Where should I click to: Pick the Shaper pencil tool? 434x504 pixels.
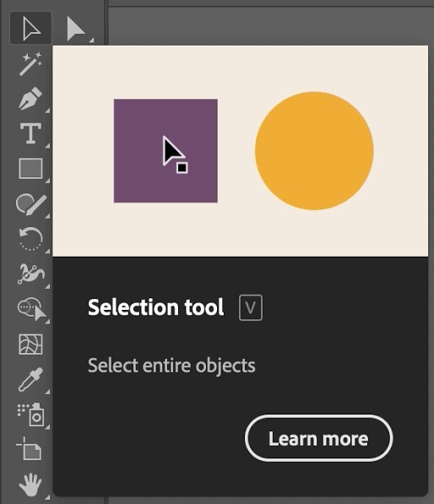point(31,203)
